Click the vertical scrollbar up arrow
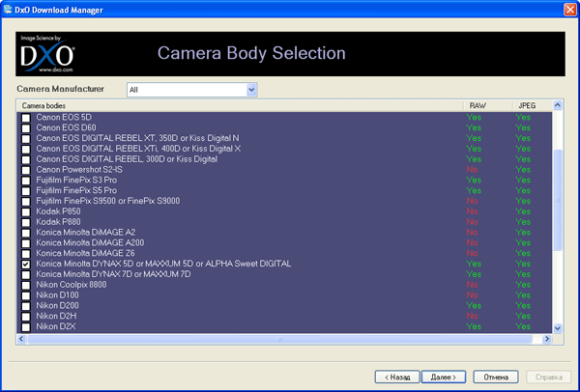Image resolution: width=580 pixels, height=392 pixels. [558, 105]
